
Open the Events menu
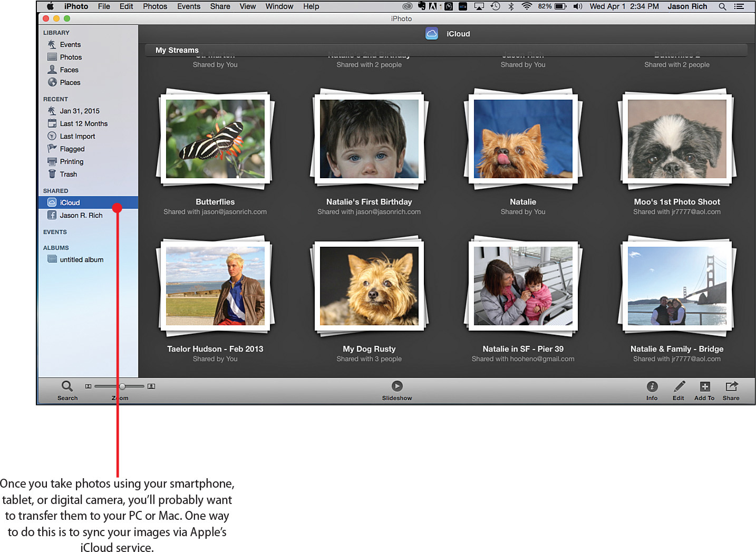click(189, 6)
